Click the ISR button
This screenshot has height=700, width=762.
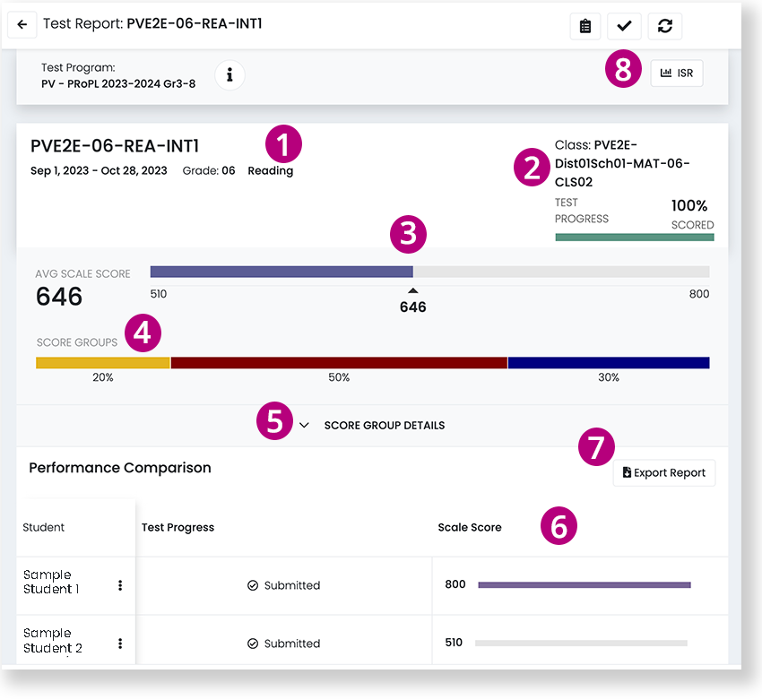tap(677, 73)
